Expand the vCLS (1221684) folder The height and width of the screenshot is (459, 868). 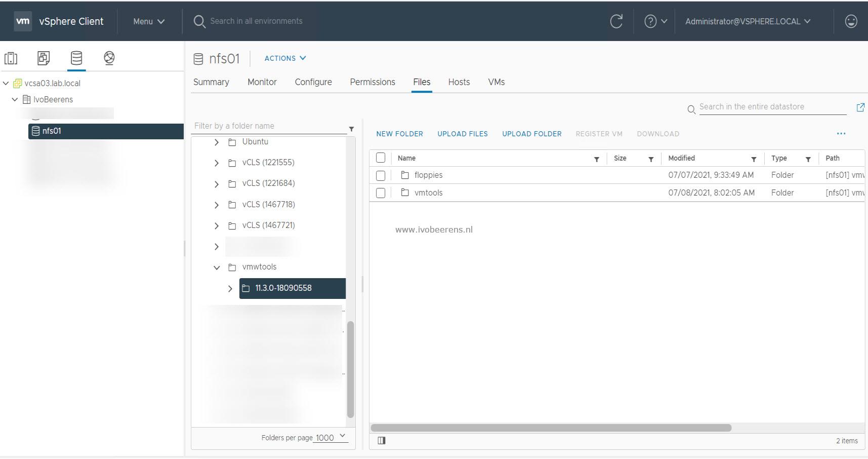click(x=217, y=184)
